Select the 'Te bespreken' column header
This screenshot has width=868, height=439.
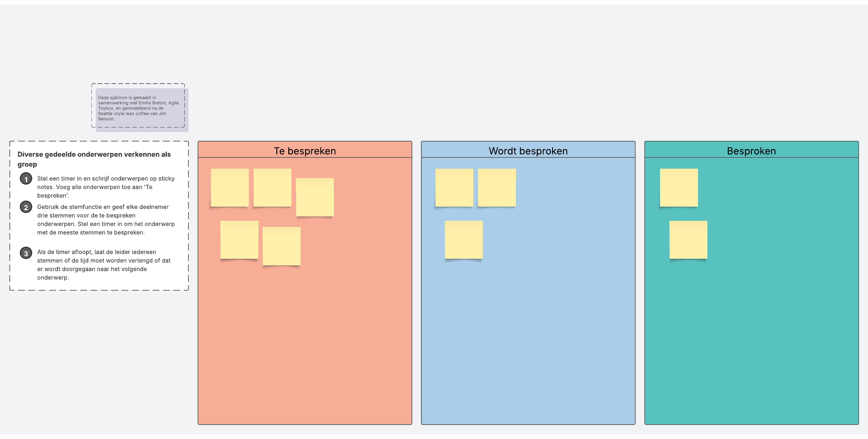tap(305, 151)
